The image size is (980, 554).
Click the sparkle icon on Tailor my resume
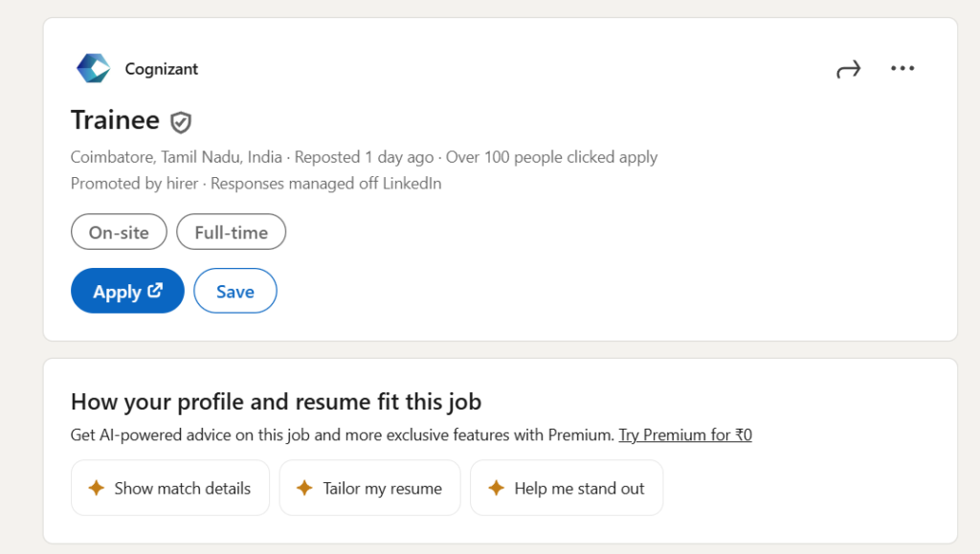tap(304, 488)
